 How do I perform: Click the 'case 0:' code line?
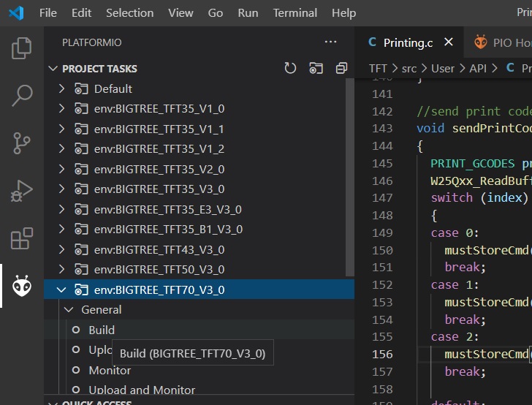click(x=455, y=233)
